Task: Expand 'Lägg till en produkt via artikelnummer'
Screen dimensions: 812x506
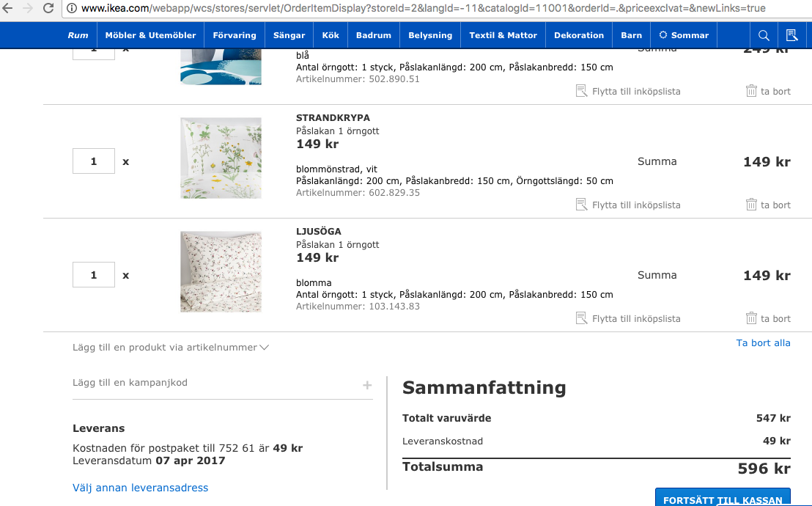Action: [x=170, y=348]
